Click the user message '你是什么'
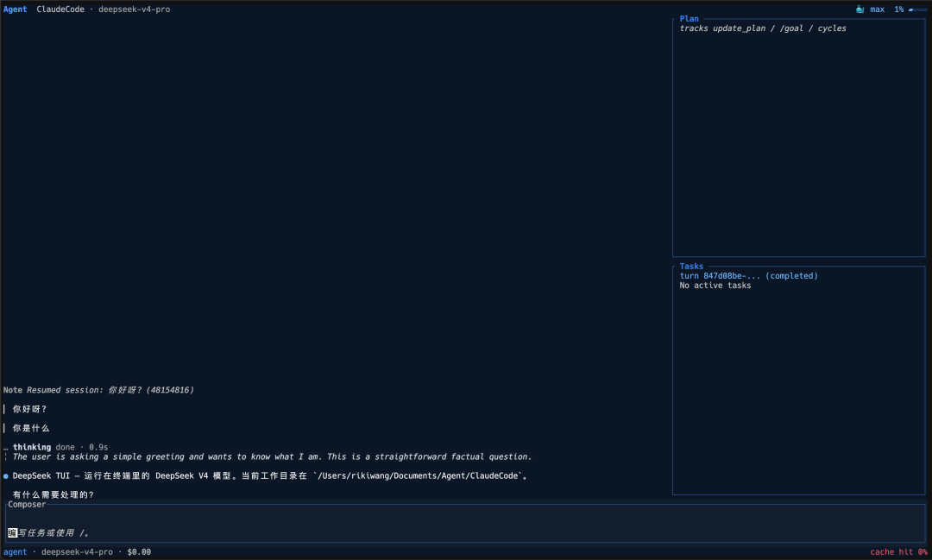 click(x=31, y=428)
